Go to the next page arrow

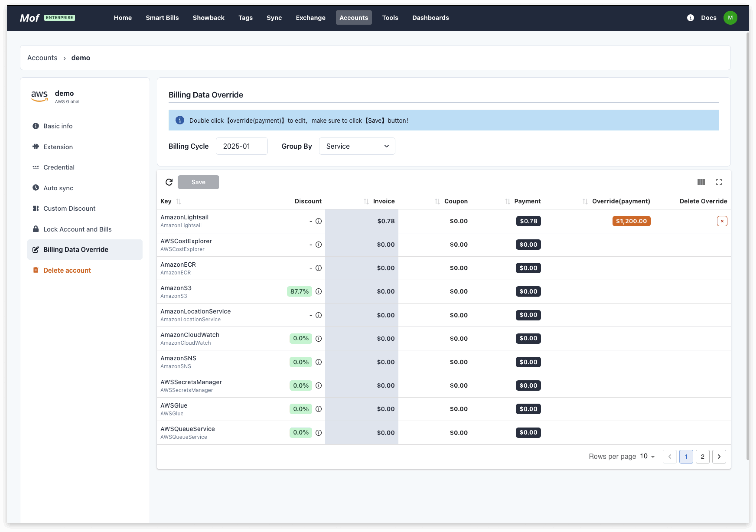719,456
